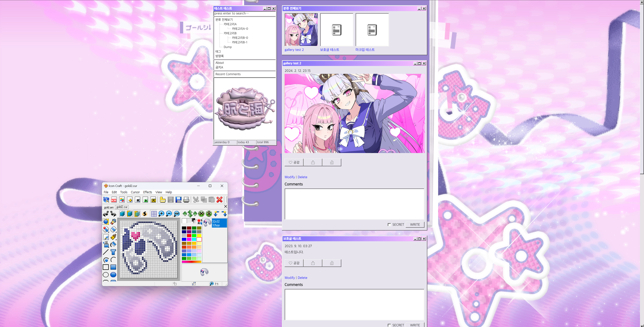Expand the 카테고리B tree item

click(x=230, y=33)
